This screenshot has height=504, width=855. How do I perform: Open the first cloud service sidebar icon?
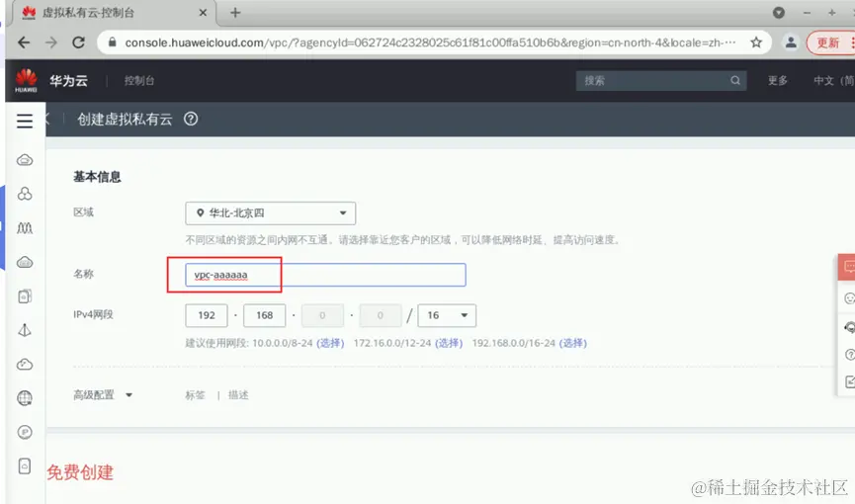25,160
